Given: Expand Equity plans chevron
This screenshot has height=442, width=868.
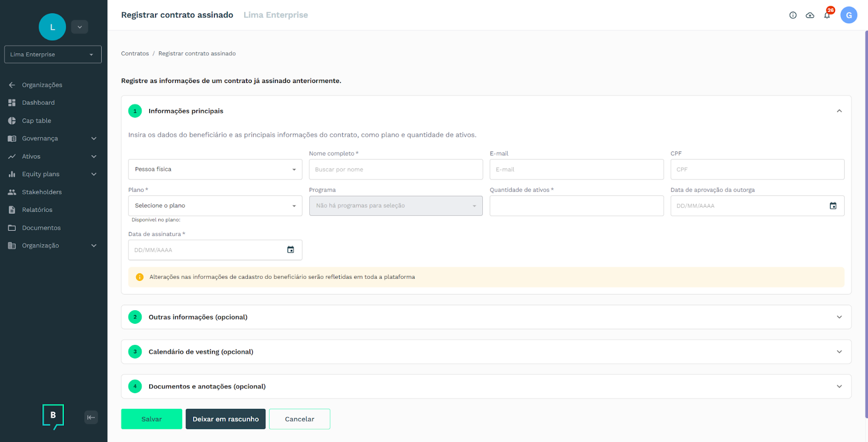Looking at the screenshot, I should [94, 174].
